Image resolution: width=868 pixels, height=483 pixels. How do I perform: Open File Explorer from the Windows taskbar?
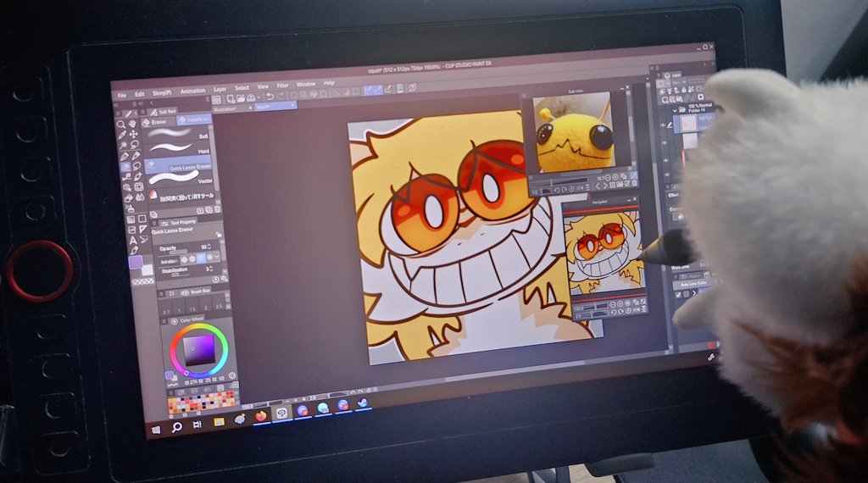click(x=220, y=422)
